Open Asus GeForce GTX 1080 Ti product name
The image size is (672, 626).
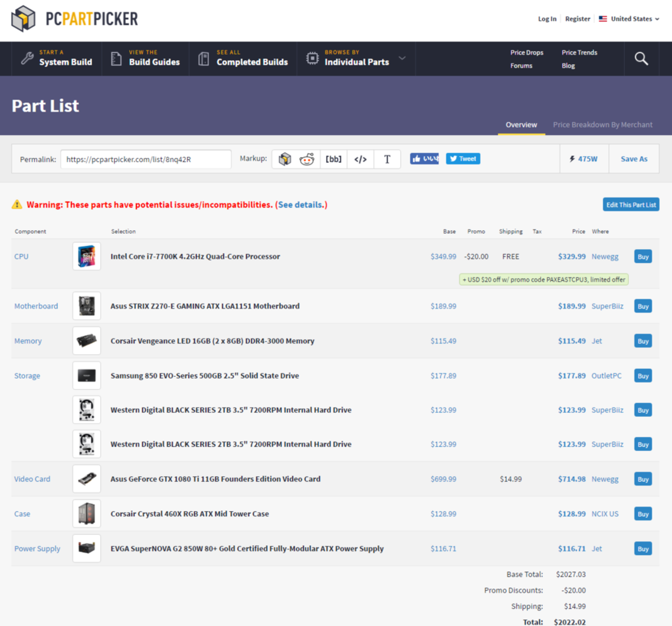216,479
